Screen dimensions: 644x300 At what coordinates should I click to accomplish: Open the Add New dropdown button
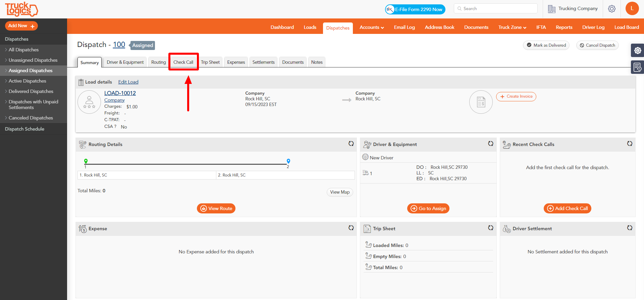point(21,26)
